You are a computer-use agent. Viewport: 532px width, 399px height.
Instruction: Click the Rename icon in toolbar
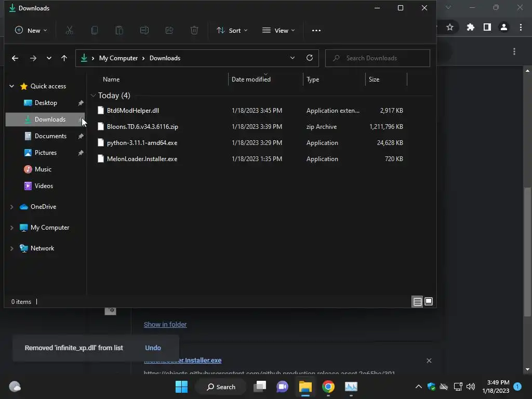pyautogui.click(x=144, y=31)
